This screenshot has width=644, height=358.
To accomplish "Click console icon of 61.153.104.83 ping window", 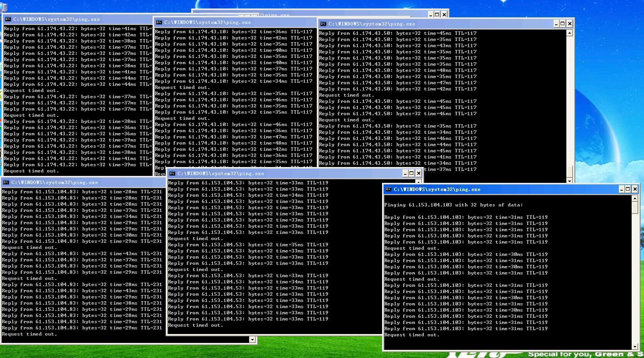I will click(6, 182).
